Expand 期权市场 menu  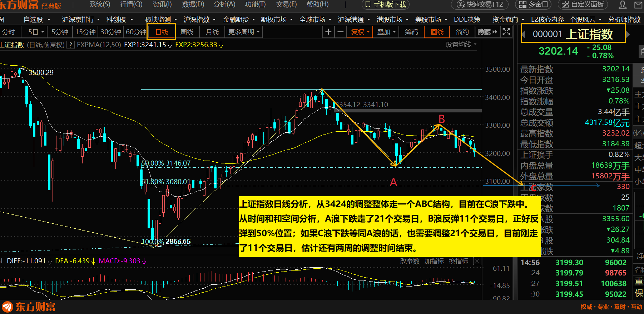(277, 20)
